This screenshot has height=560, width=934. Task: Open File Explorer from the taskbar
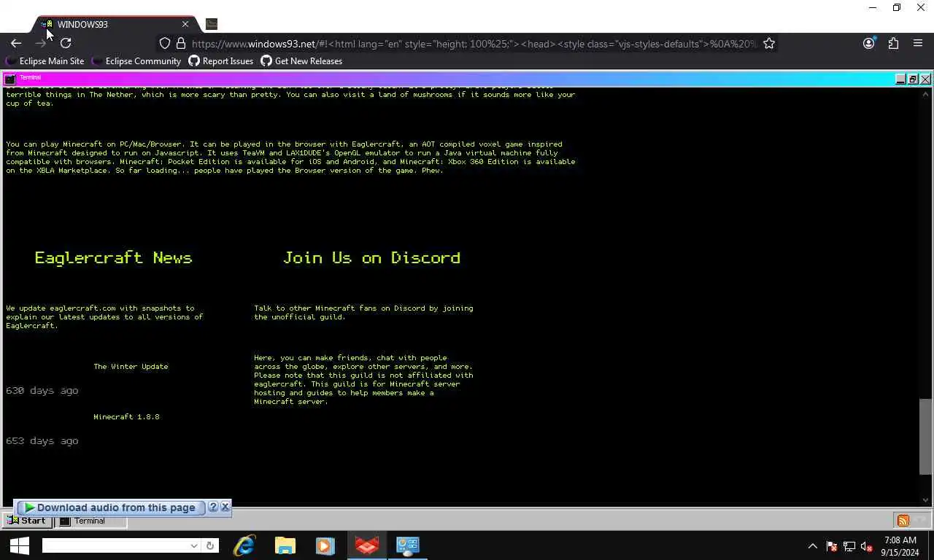285,545
